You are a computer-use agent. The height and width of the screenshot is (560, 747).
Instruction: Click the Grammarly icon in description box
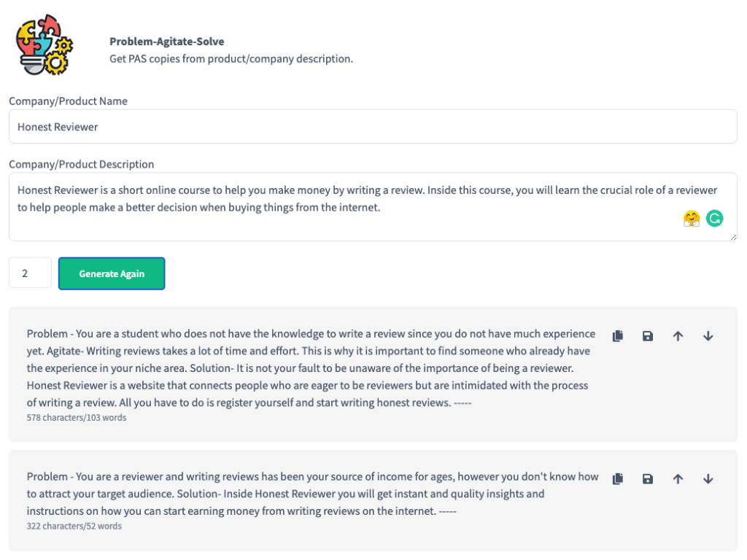click(x=714, y=219)
